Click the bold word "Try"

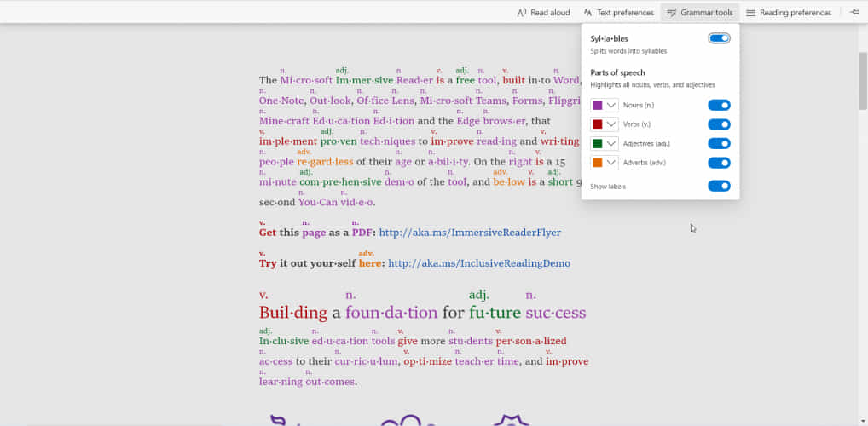pyautogui.click(x=268, y=263)
